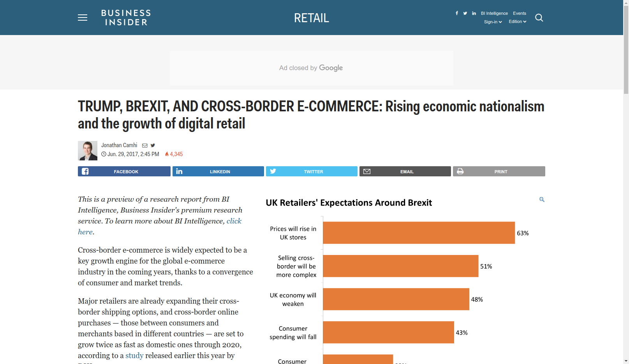Image resolution: width=629 pixels, height=364 pixels.
Task: Open BI Intelligence in the header
Action: [x=494, y=13]
